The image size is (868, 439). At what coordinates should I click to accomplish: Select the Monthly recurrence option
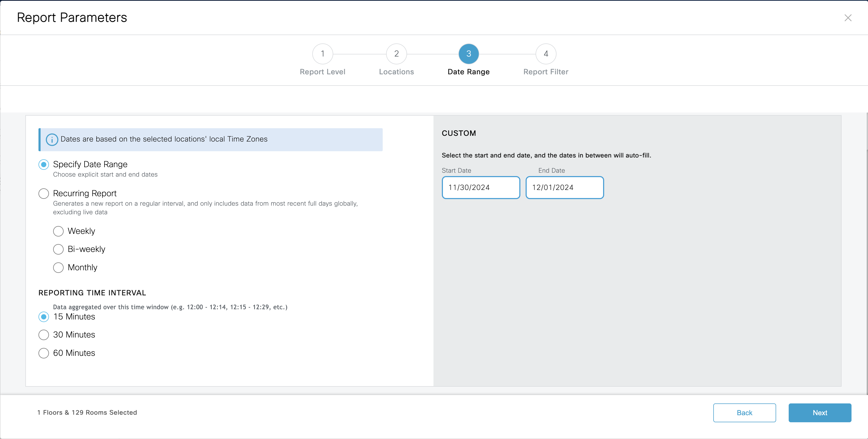pos(58,268)
